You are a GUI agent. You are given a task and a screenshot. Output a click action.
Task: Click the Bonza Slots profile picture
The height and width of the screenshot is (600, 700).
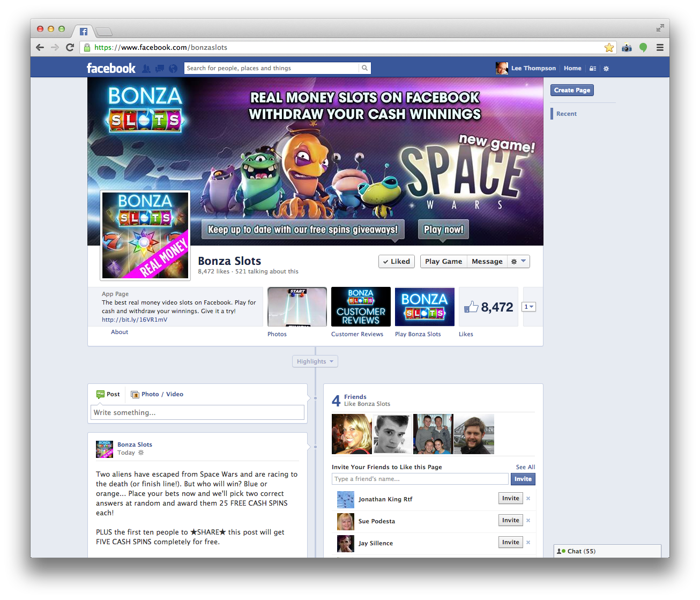coord(145,235)
